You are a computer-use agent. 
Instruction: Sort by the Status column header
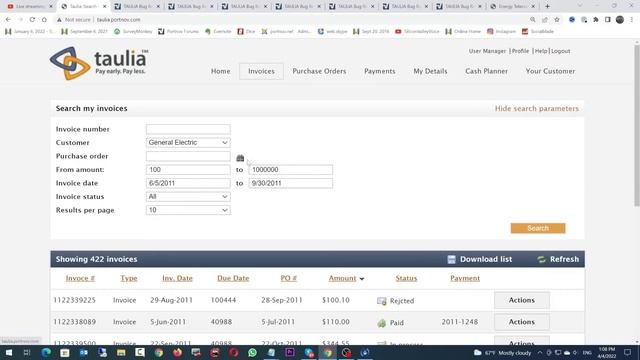(406, 278)
